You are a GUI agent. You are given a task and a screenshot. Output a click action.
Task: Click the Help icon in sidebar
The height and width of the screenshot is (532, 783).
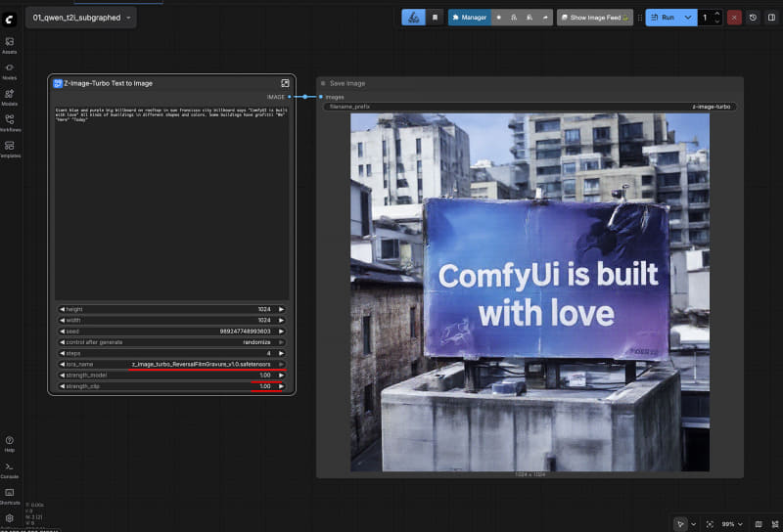pyautogui.click(x=9, y=443)
